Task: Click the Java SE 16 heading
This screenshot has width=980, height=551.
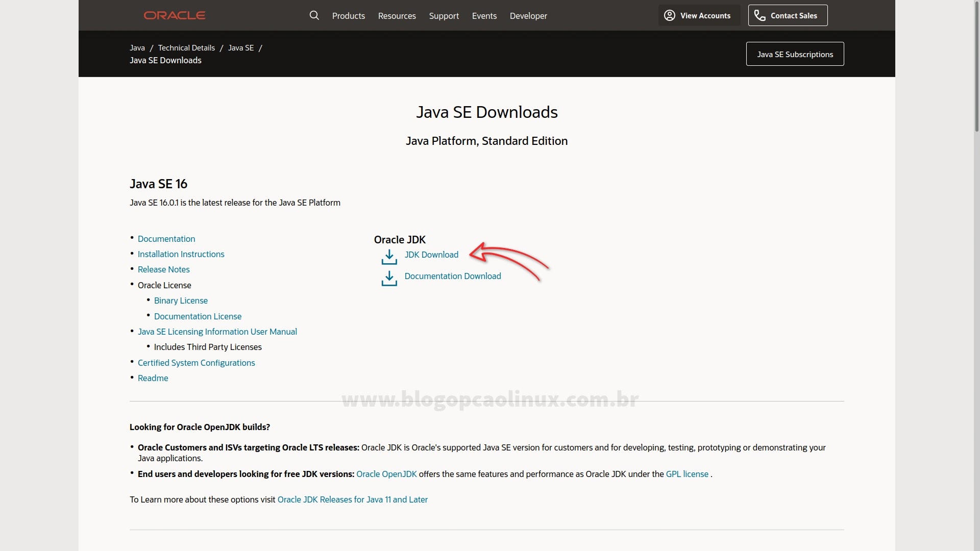Action: point(159,184)
